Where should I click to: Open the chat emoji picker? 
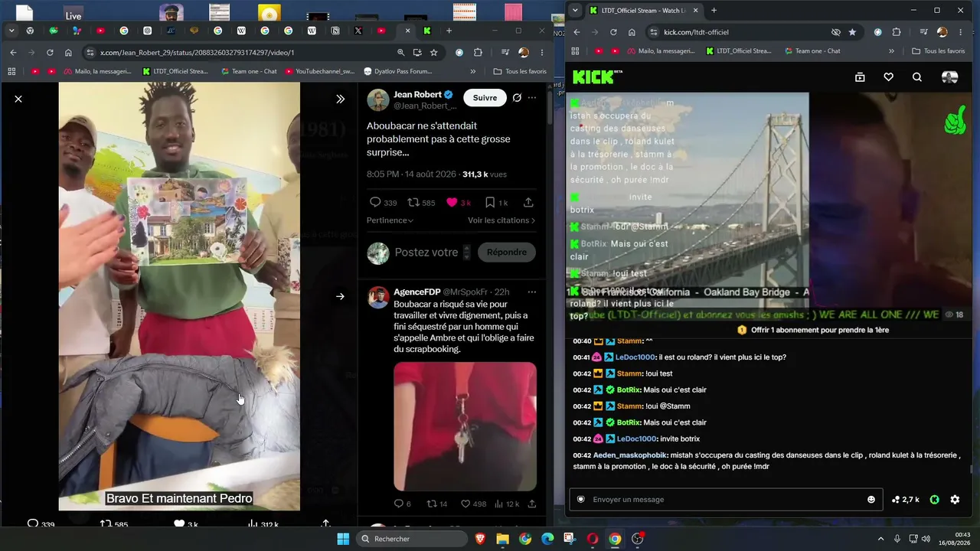tap(871, 500)
